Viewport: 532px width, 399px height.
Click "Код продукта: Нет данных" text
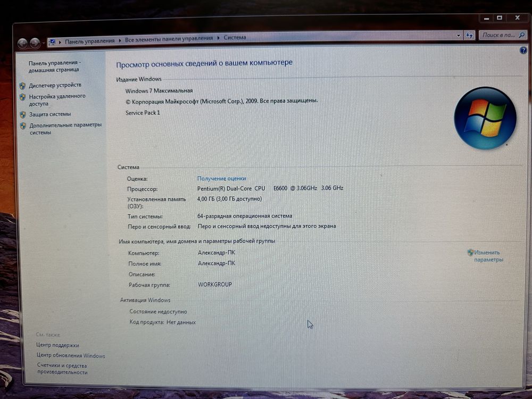(x=162, y=322)
